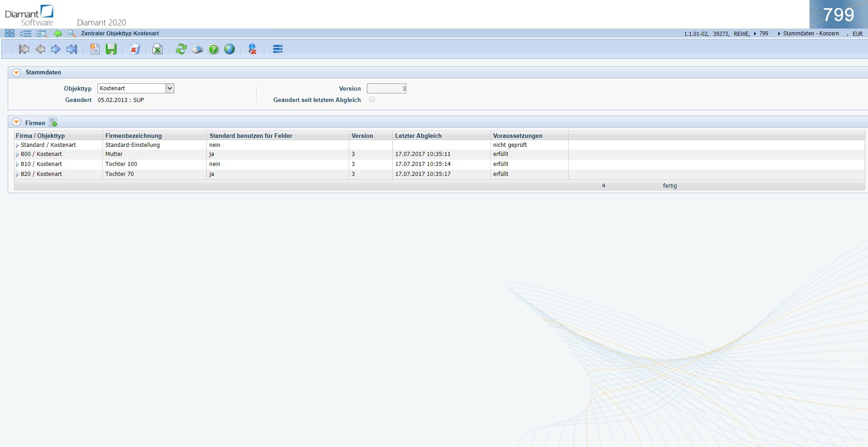The height and width of the screenshot is (447, 868).
Task: Click the 'EUR' currency indicator
Action: [858, 34]
